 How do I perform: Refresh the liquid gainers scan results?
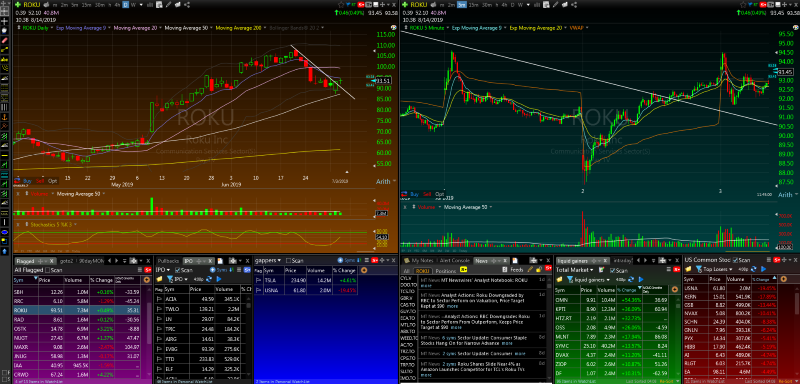[631, 279]
